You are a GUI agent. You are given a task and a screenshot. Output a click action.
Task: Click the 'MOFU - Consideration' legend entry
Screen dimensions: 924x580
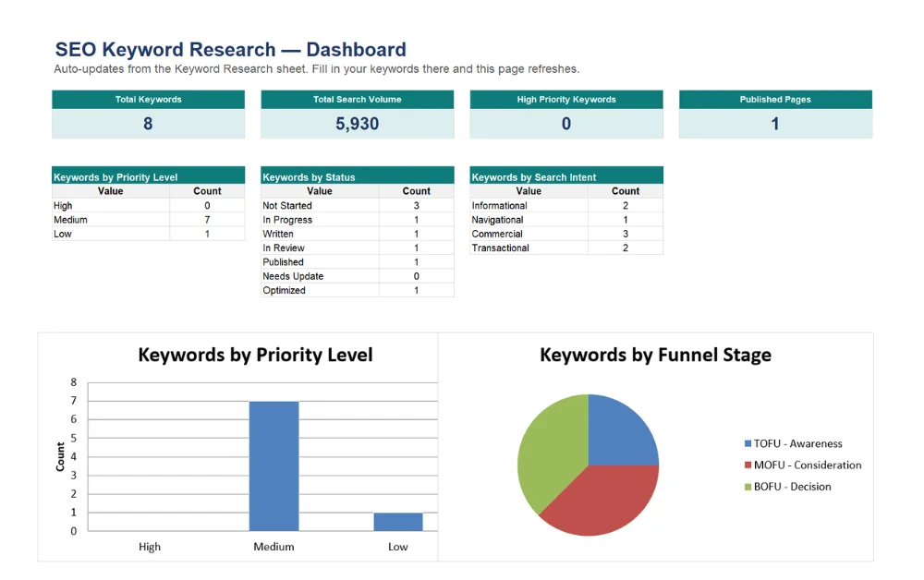point(803,465)
